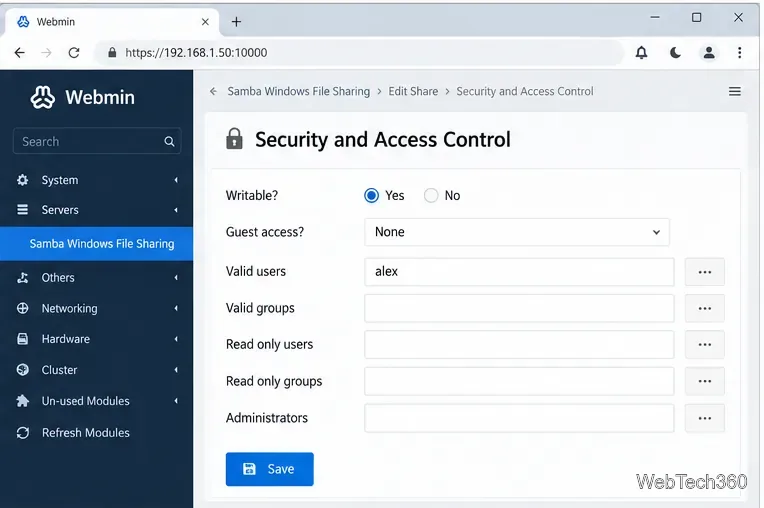This screenshot has height=508, width=764.
Task: Click the Administrators input field
Action: 519,418
